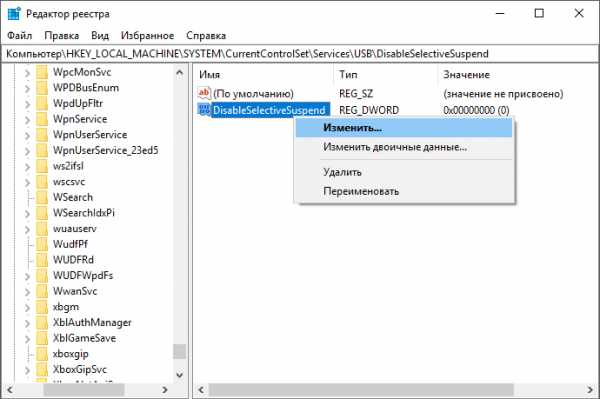Click the string value icon beside (По умолчанию)
The width and height of the screenshot is (600, 399).
pos(204,93)
